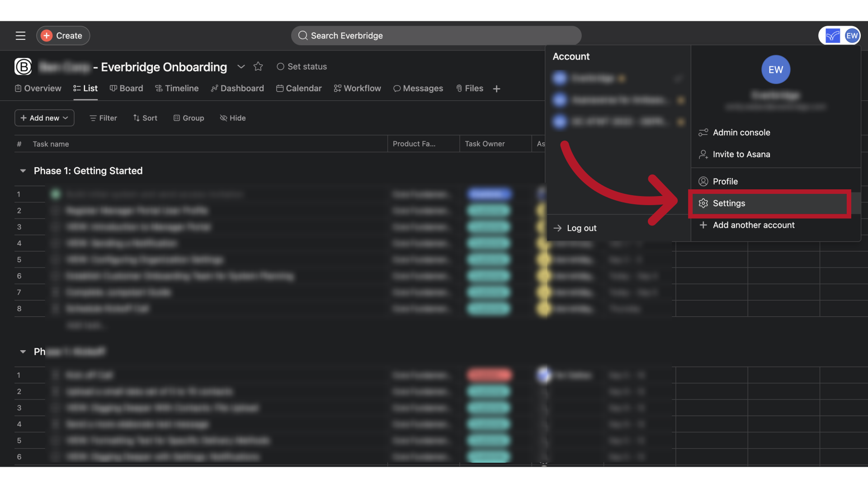This screenshot has height=488, width=868.
Task: Click the blue workspace logo icon
Action: tap(832, 36)
